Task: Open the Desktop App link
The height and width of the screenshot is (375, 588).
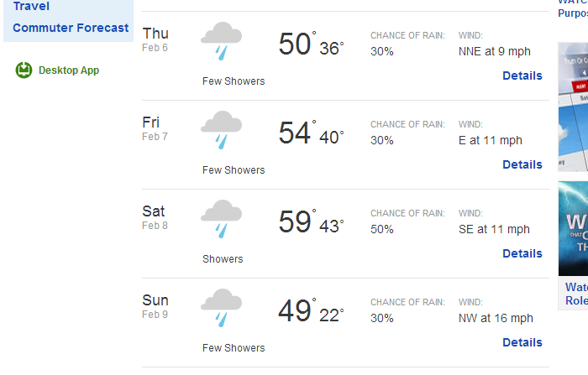Action: [x=69, y=70]
